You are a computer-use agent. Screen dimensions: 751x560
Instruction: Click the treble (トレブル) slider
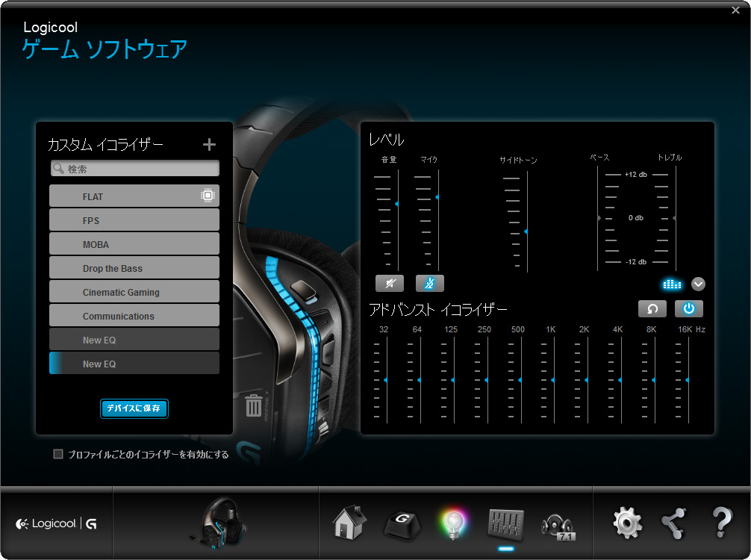coord(675,218)
